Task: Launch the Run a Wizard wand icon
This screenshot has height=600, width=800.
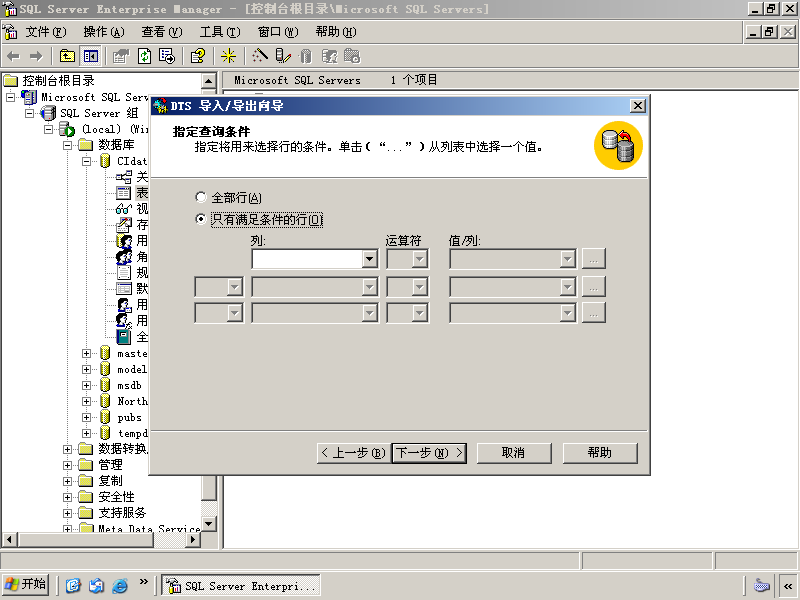Action: (259, 56)
